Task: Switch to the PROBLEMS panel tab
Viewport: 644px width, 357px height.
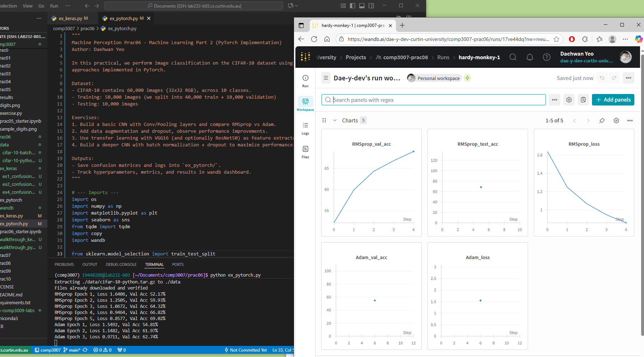Action: pyautogui.click(x=64, y=264)
